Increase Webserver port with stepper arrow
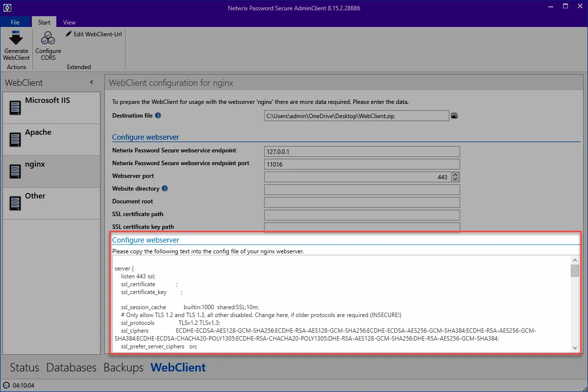 click(x=455, y=175)
